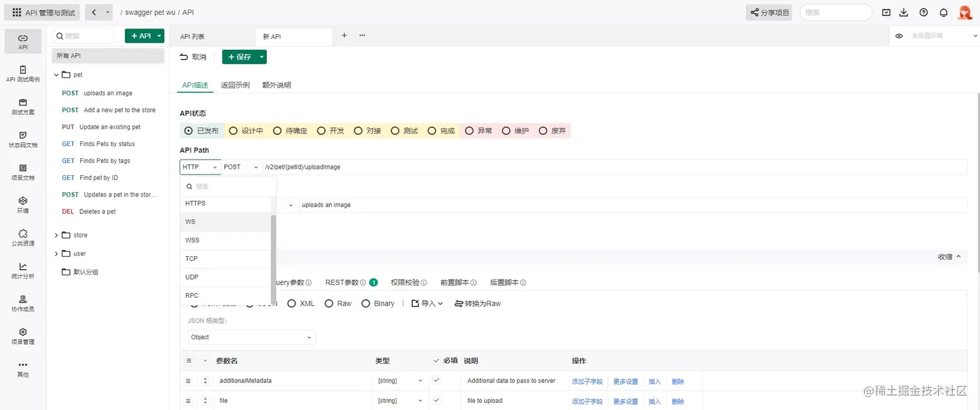
Task: Collapse the section with 收缩
Action: (949, 257)
